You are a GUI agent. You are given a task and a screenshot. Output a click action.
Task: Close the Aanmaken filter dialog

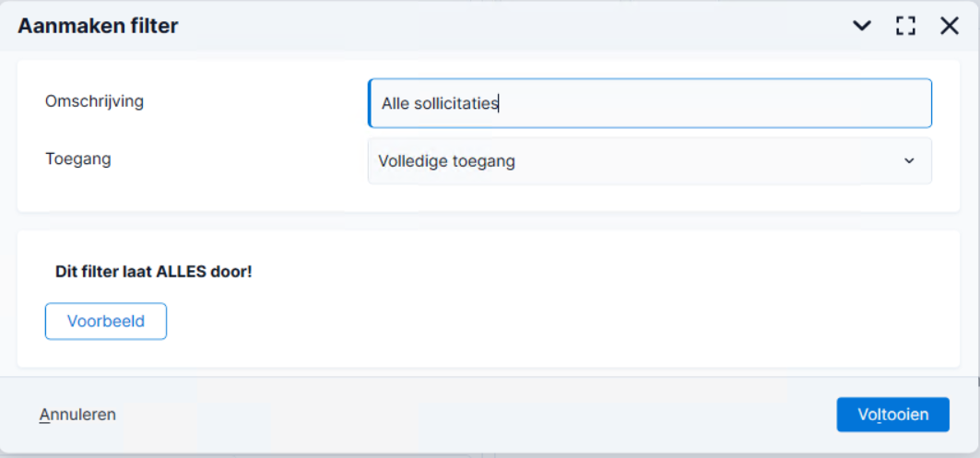pyautogui.click(x=950, y=26)
